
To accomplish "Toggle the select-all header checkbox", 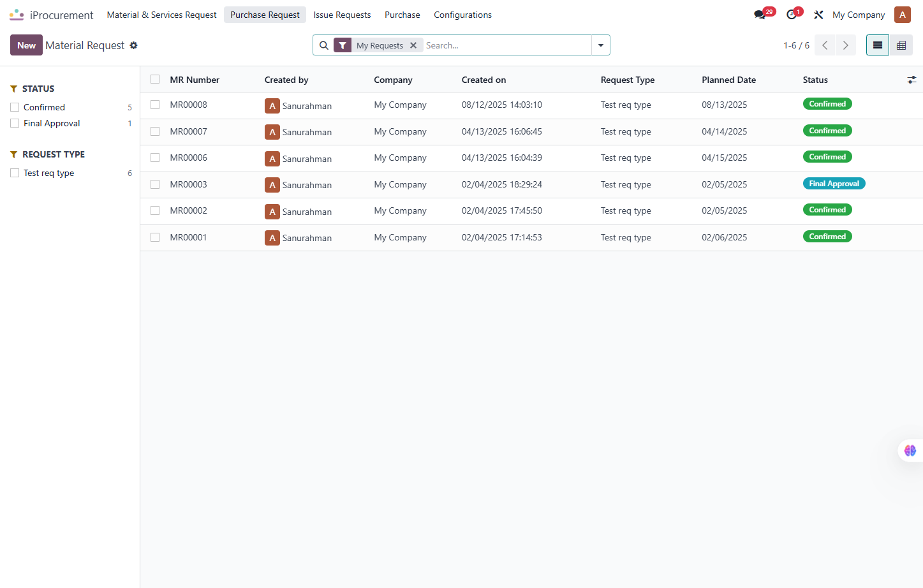I will click(155, 79).
